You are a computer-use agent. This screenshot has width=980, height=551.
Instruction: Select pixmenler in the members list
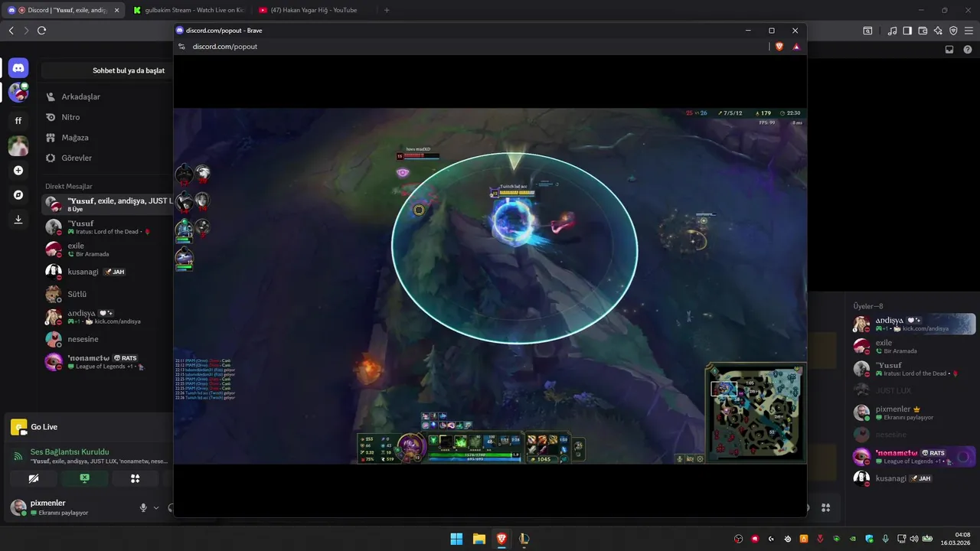pyautogui.click(x=913, y=413)
